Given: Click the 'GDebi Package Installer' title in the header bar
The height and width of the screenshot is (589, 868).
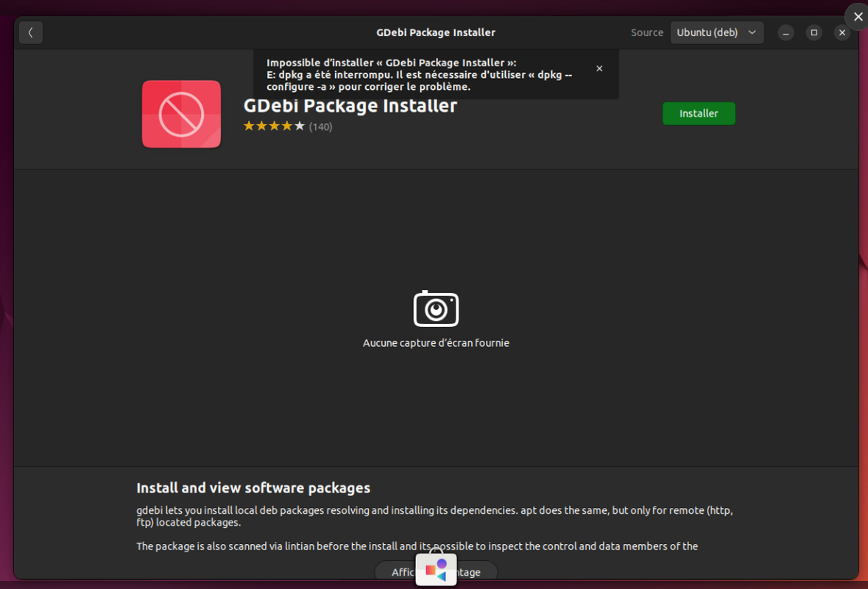Looking at the screenshot, I should (437, 32).
